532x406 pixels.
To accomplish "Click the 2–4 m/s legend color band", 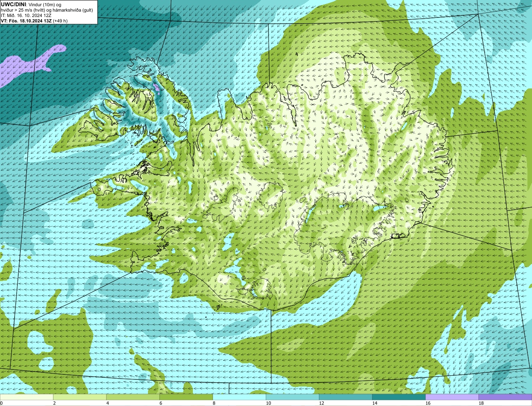I will click(x=80, y=397).
